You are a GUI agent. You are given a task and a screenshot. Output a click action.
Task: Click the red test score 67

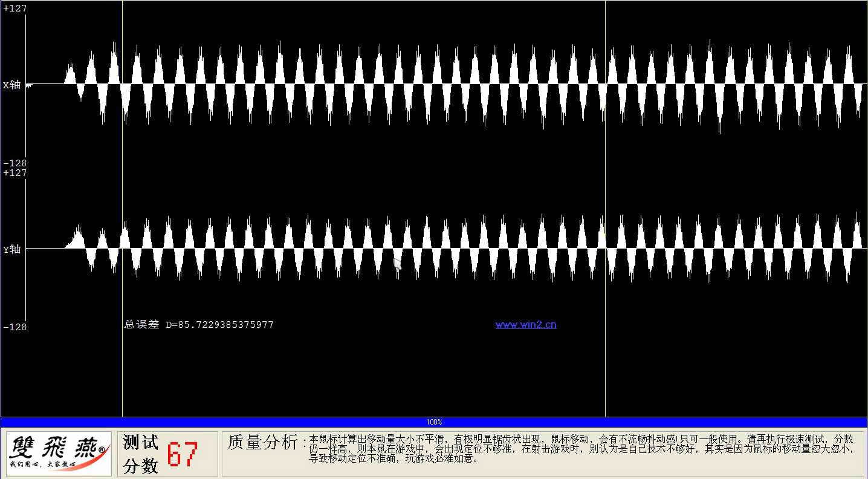click(x=183, y=454)
